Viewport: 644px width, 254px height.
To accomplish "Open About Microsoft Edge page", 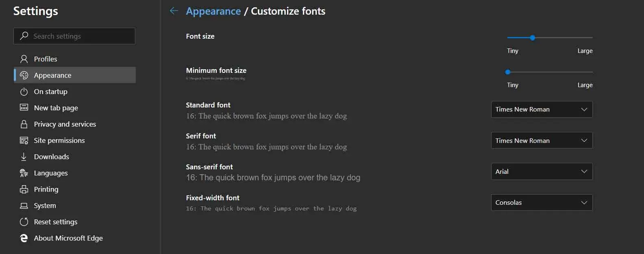I will (x=68, y=238).
